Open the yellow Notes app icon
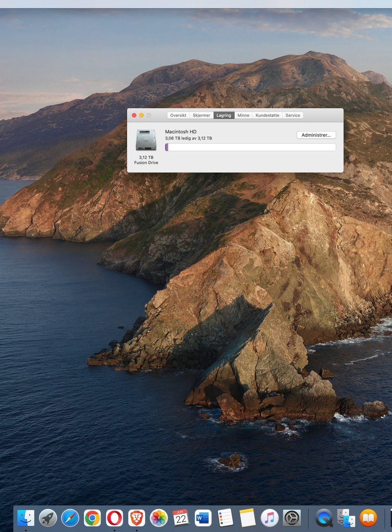392x532 pixels. coord(247,518)
